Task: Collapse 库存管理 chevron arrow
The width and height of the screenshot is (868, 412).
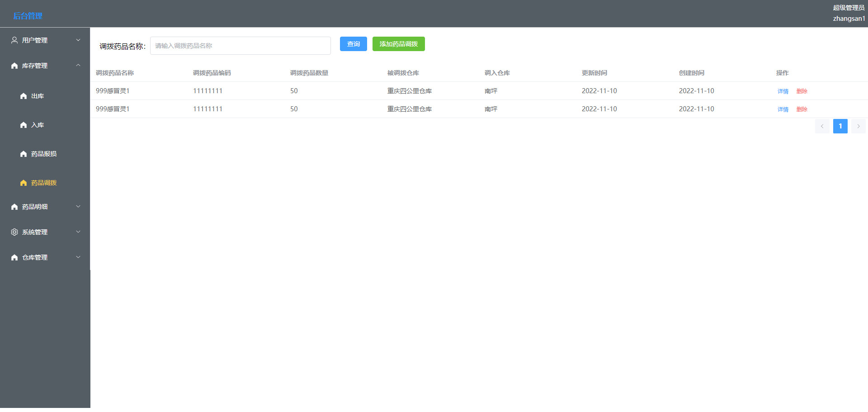Action: [x=78, y=66]
